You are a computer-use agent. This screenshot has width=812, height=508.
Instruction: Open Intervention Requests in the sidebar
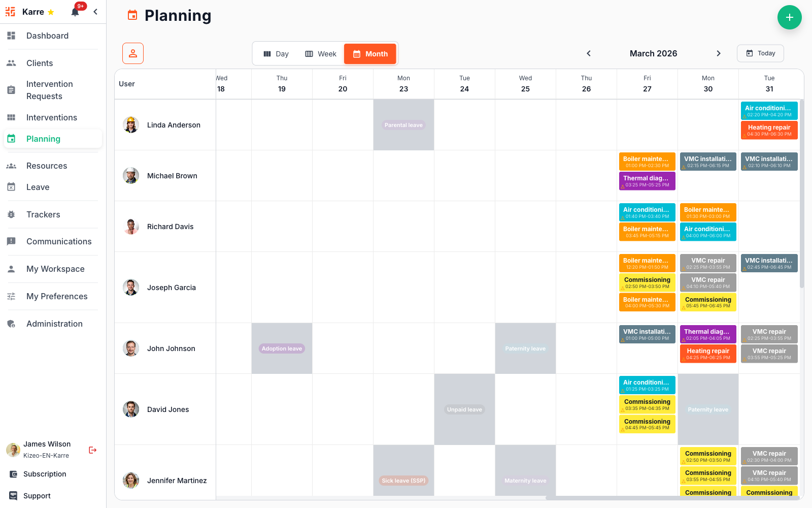pos(49,90)
